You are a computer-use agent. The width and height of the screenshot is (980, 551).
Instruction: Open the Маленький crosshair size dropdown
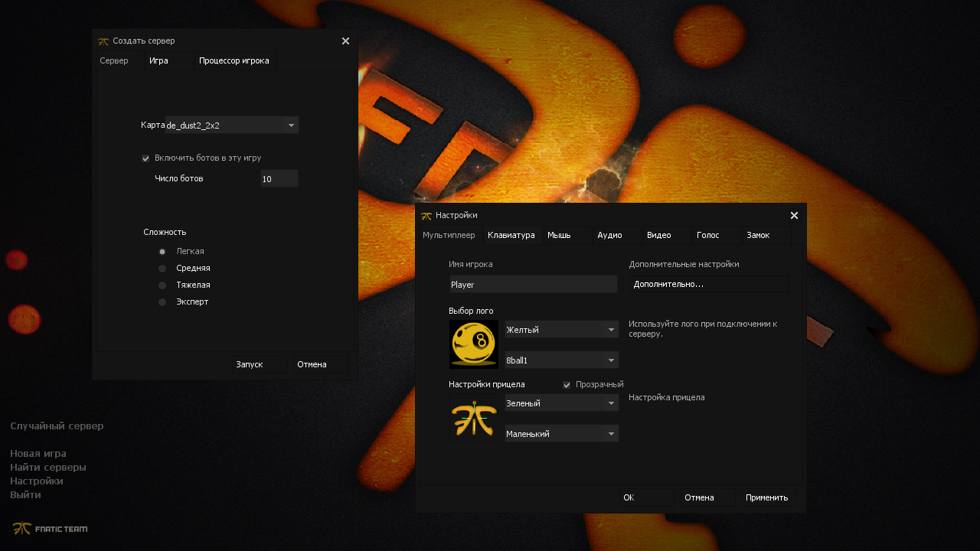point(561,434)
